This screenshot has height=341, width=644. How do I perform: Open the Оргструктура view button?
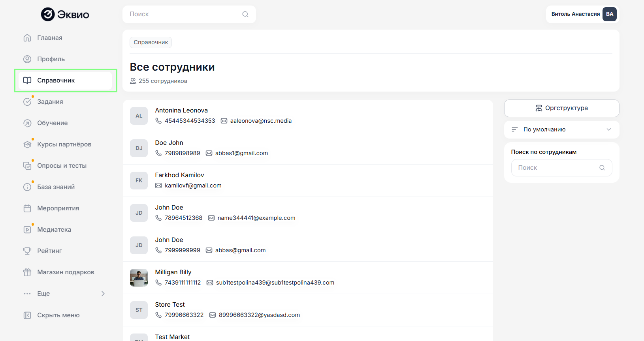pyautogui.click(x=561, y=108)
